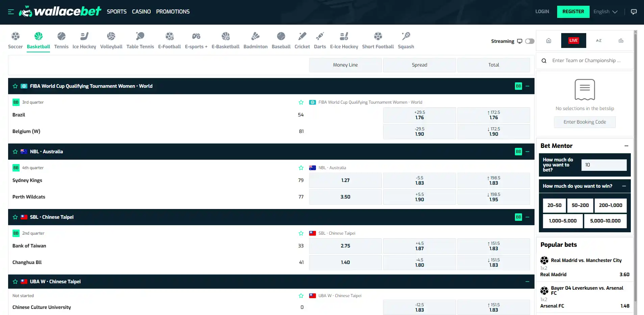Viewport: 644px width, 315px height.
Task: Choose the 5,000–10,000 win range
Action: 605,221
